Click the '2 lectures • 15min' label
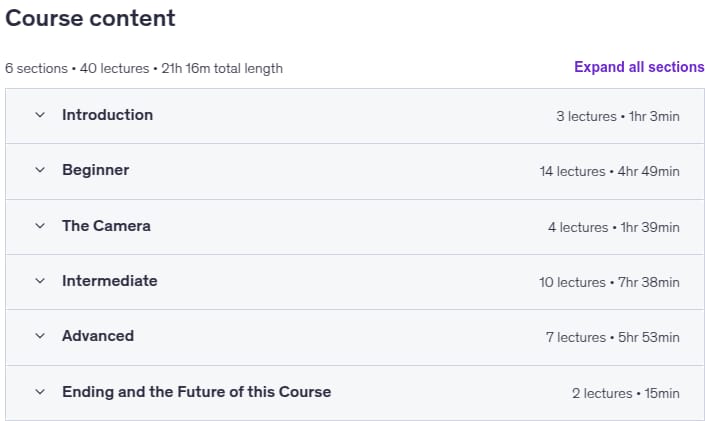 (x=626, y=394)
